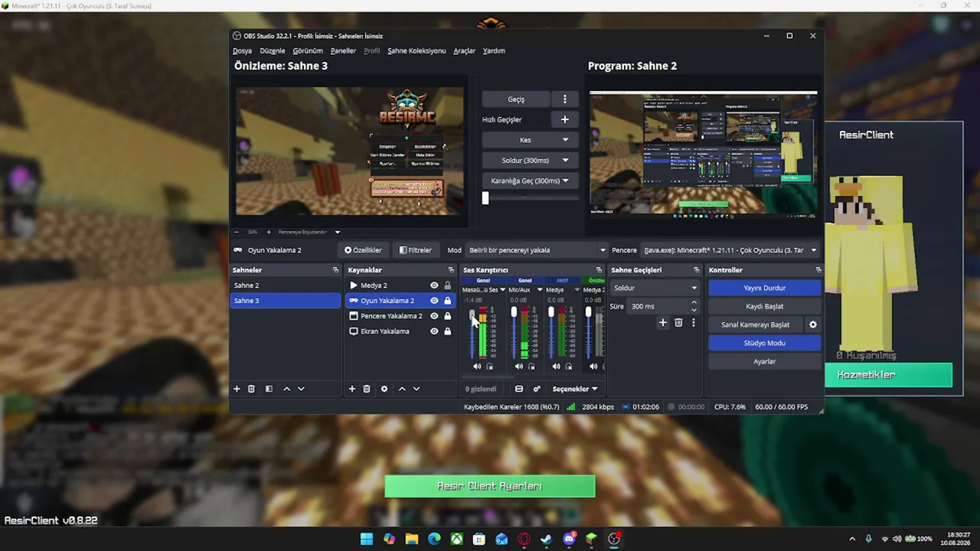The width and height of the screenshot is (980, 551).
Task: Open the Görünüm menu
Action: click(308, 51)
